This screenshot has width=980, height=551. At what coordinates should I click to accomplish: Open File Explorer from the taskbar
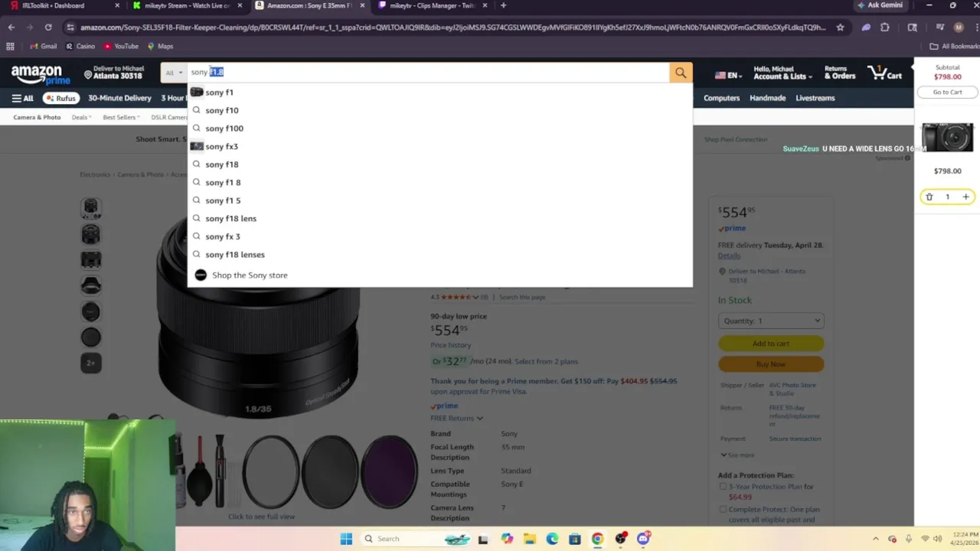pyautogui.click(x=530, y=539)
